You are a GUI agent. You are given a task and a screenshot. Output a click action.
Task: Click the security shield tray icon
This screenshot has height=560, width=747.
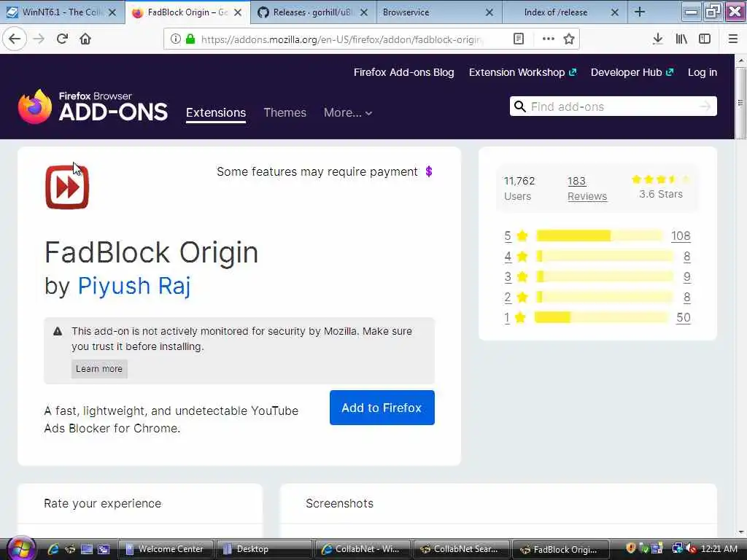(x=631, y=548)
